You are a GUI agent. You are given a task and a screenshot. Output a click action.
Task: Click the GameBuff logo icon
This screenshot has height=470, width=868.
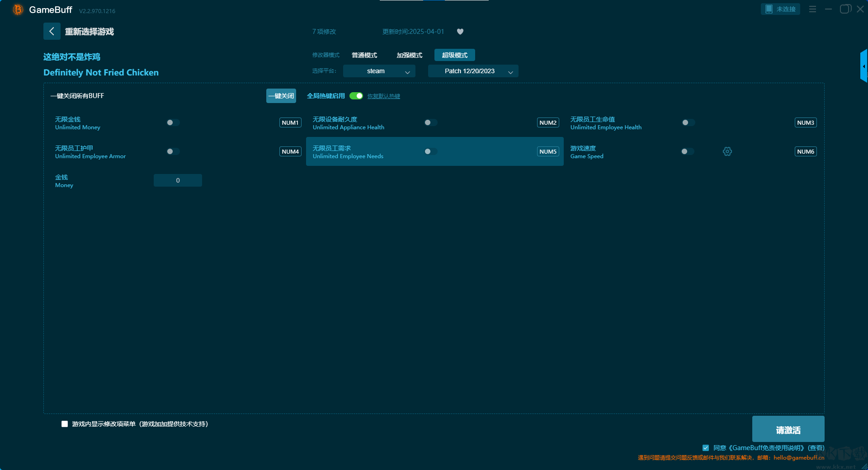[x=18, y=9]
